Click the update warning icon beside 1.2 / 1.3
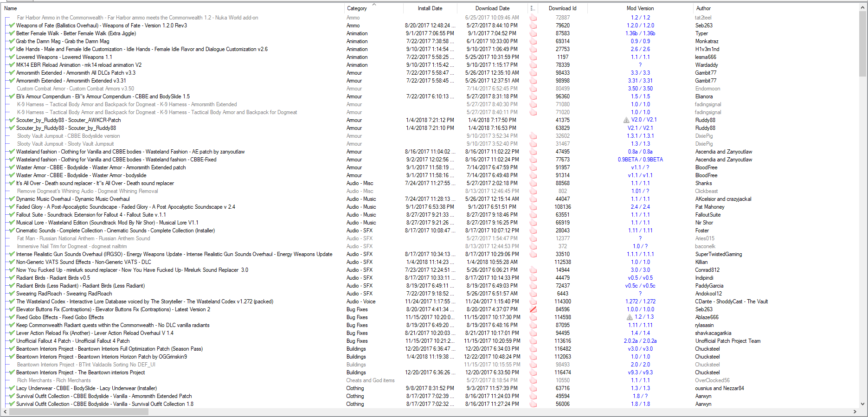Image resolution: width=868 pixels, height=417 pixels. coord(630,317)
